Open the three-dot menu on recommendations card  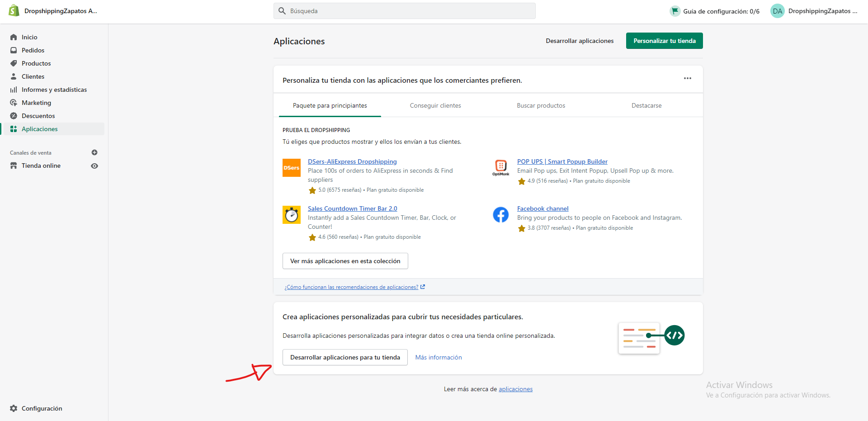(x=687, y=78)
